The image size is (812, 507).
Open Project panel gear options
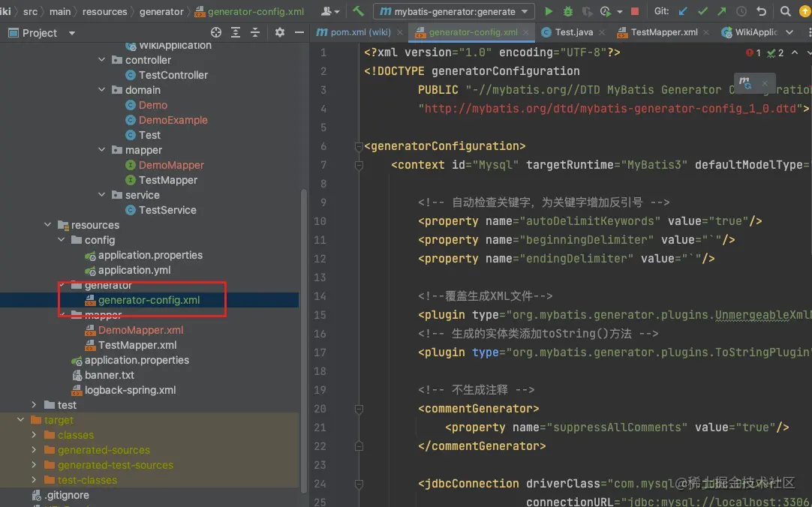[x=280, y=32]
